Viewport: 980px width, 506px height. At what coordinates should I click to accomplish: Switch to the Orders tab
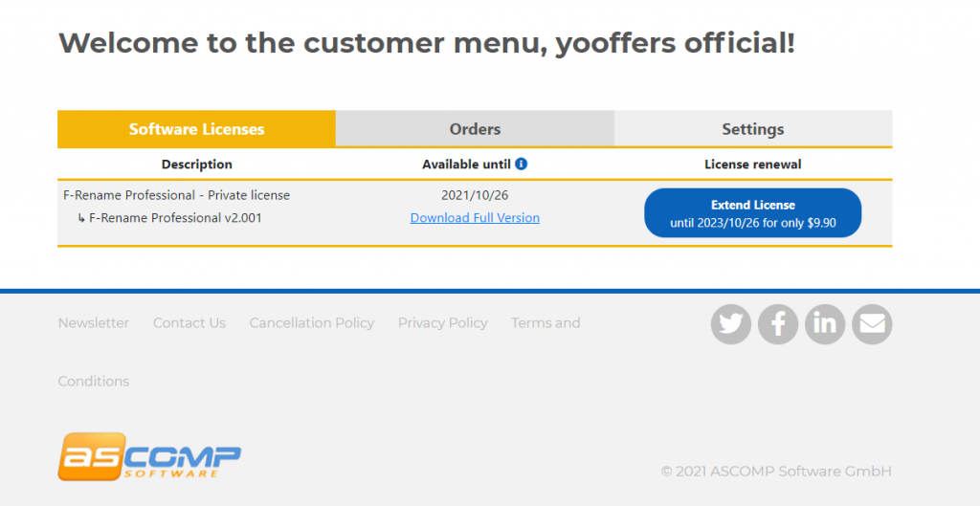point(475,129)
